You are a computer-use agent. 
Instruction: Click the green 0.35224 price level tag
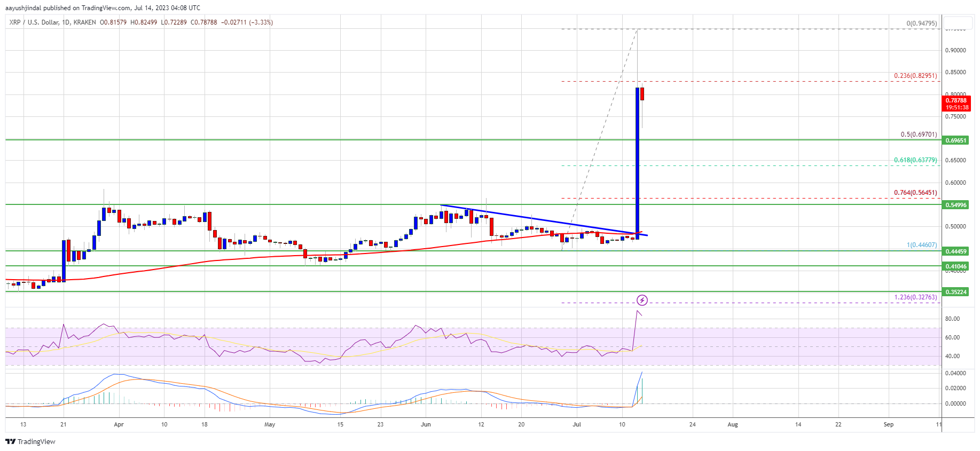click(x=956, y=292)
